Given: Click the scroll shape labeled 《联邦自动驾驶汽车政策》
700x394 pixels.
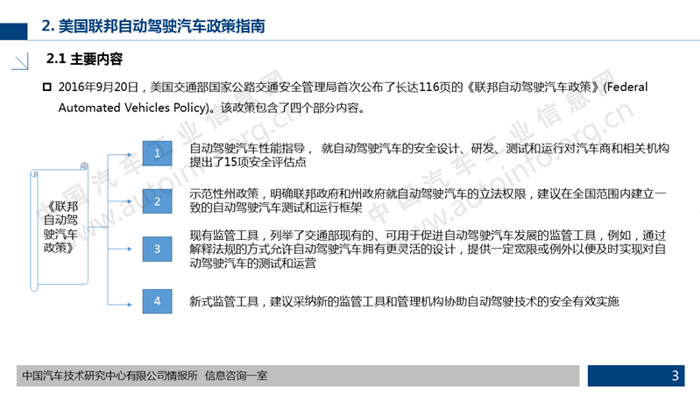Looking at the screenshot, I should point(59,227).
